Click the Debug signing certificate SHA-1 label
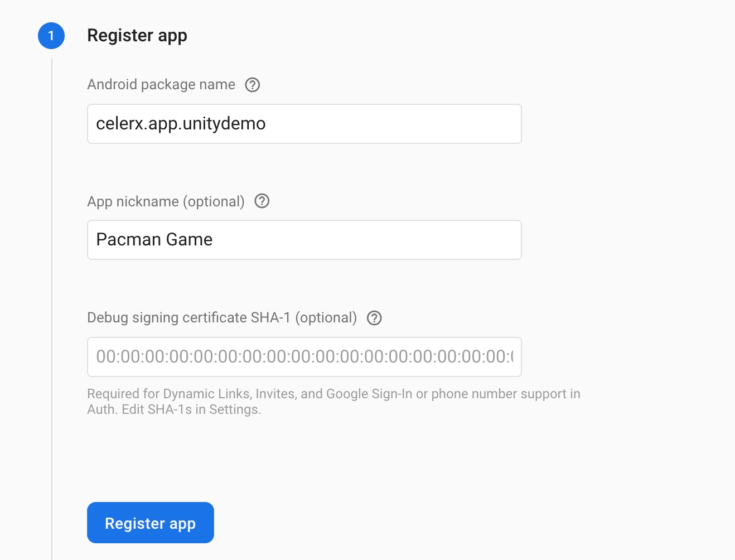Viewport: 735px width, 560px height. [x=222, y=318]
